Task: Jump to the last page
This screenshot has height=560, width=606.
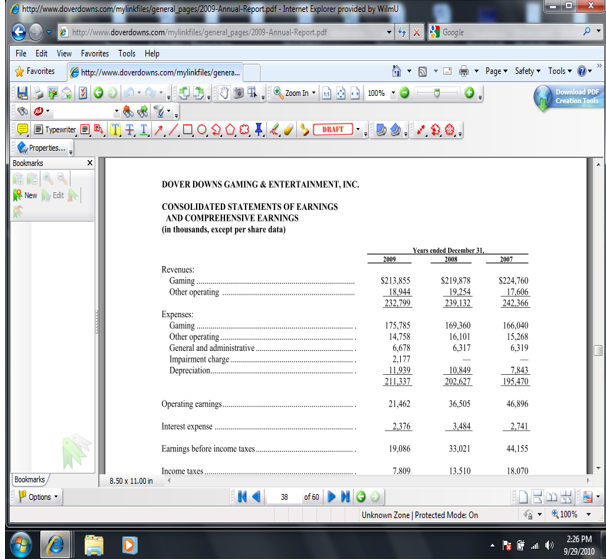Action: coord(347,497)
